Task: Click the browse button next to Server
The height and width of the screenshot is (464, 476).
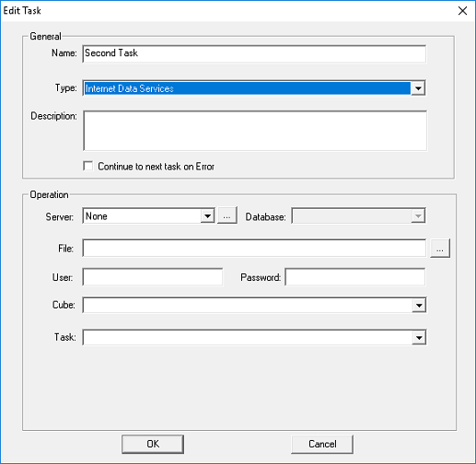Action: click(x=227, y=215)
